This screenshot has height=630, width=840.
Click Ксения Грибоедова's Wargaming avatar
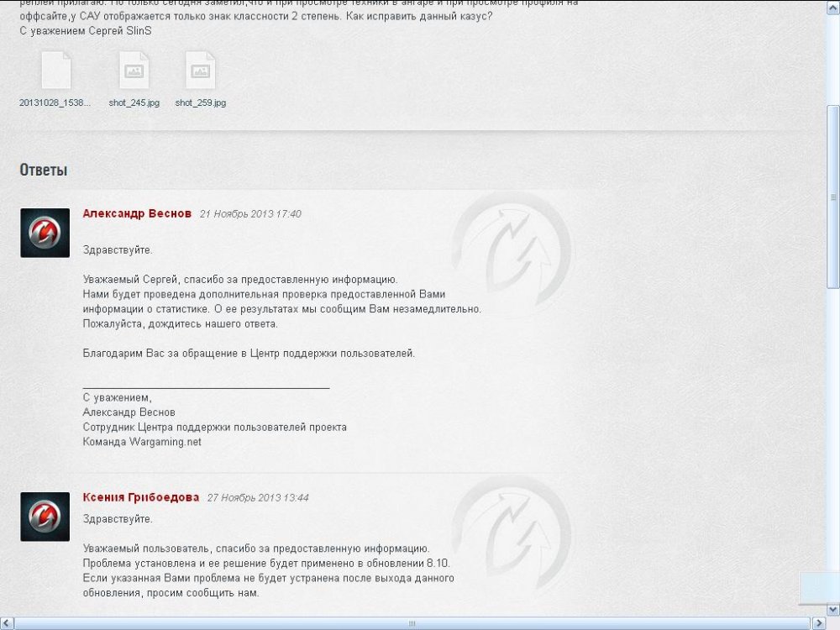[x=45, y=517]
